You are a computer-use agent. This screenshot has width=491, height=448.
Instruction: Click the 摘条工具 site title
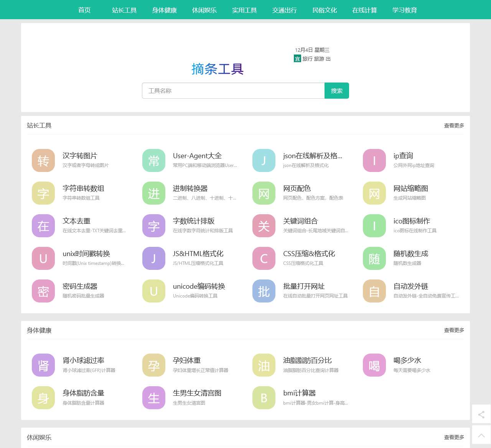pos(217,69)
